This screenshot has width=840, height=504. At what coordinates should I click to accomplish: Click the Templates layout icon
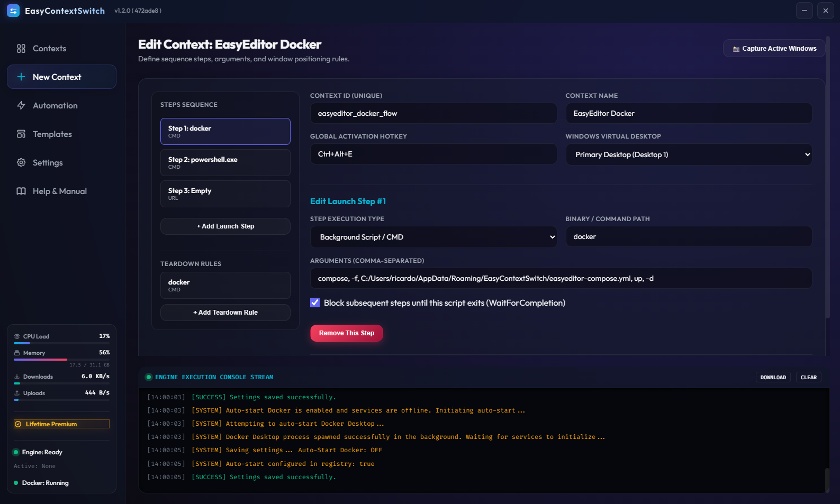point(21,134)
